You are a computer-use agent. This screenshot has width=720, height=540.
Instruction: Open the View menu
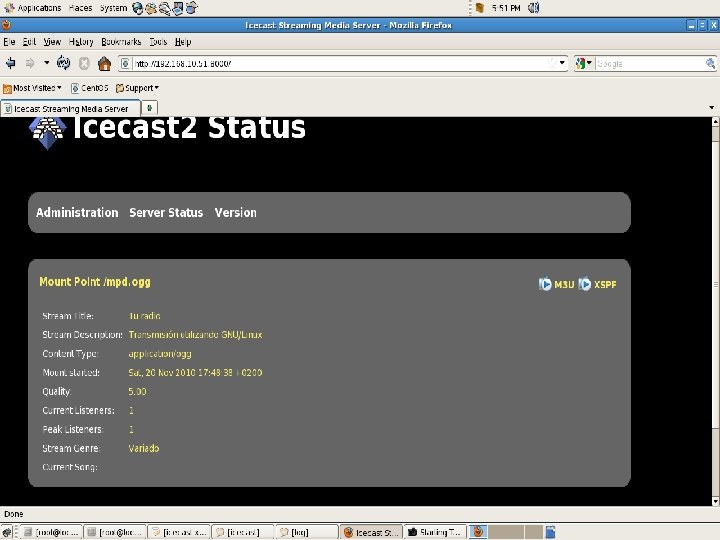[52, 42]
